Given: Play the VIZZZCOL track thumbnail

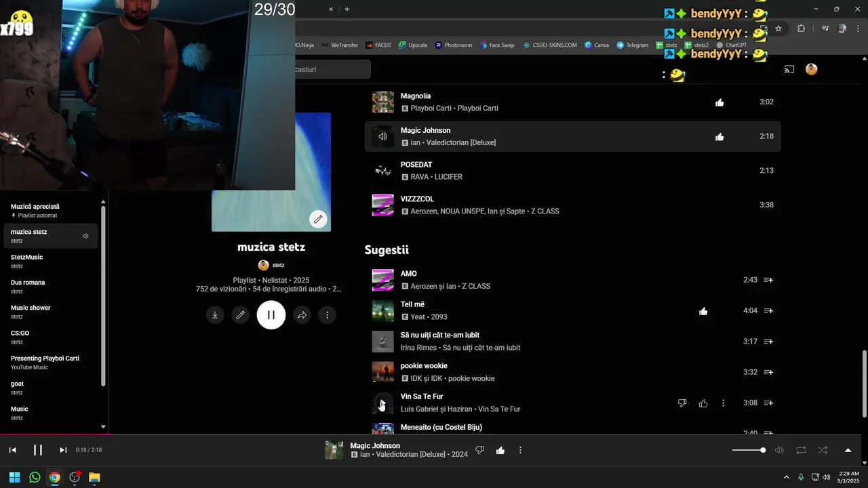Looking at the screenshot, I should coord(383,205).
